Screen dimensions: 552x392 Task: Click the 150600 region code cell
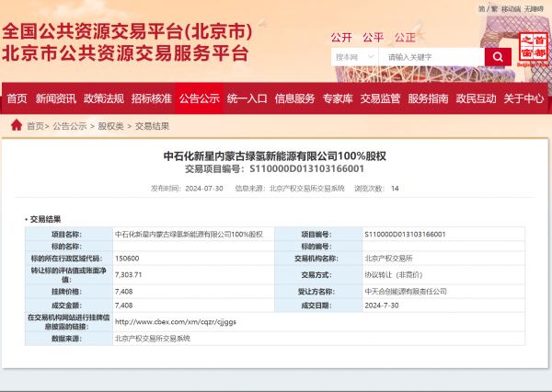[x=193, y=259]
